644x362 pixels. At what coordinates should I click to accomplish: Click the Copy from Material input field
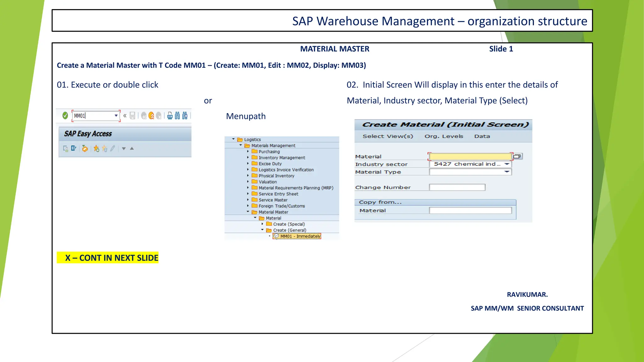point(470,211)
